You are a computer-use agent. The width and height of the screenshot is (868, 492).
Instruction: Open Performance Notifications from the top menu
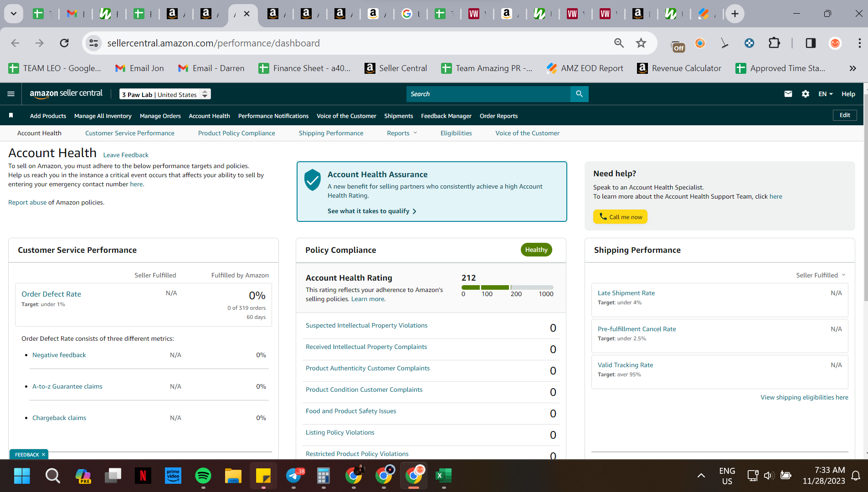click(273, 116)
